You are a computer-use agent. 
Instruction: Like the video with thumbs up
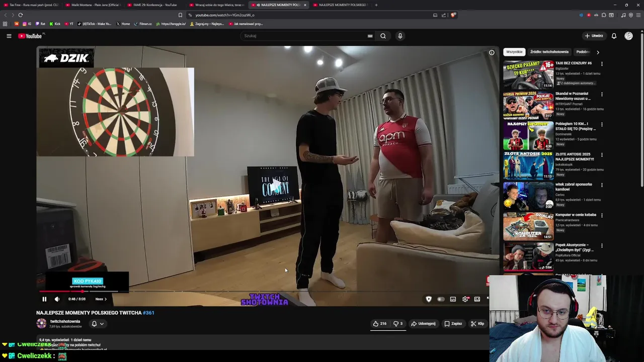pyautogui.click(x=380, y=324)
